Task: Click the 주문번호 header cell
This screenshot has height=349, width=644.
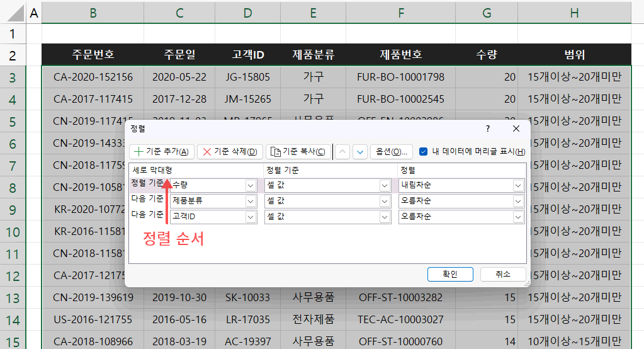Action: (x=93, y=55)
